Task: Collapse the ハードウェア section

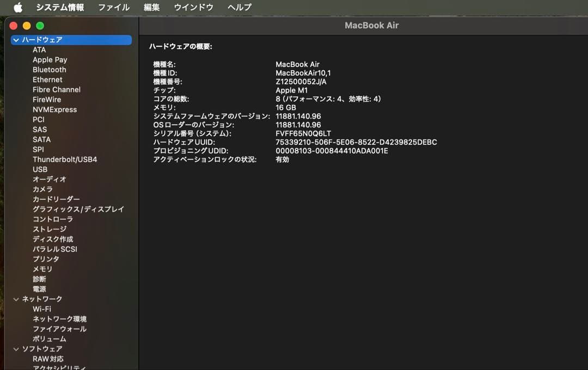Action: pyautogui.click(x=15, y=40)
